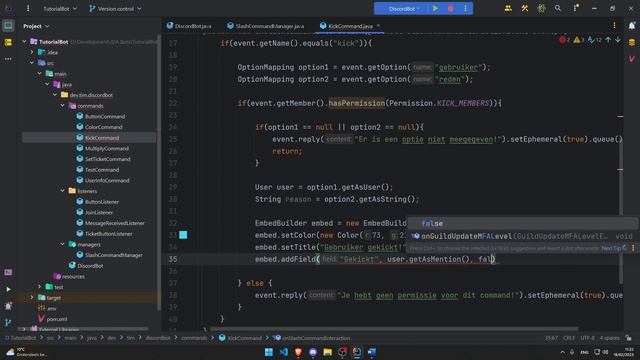Change UTF-8 file encoding widget

[x=587, y=338]
